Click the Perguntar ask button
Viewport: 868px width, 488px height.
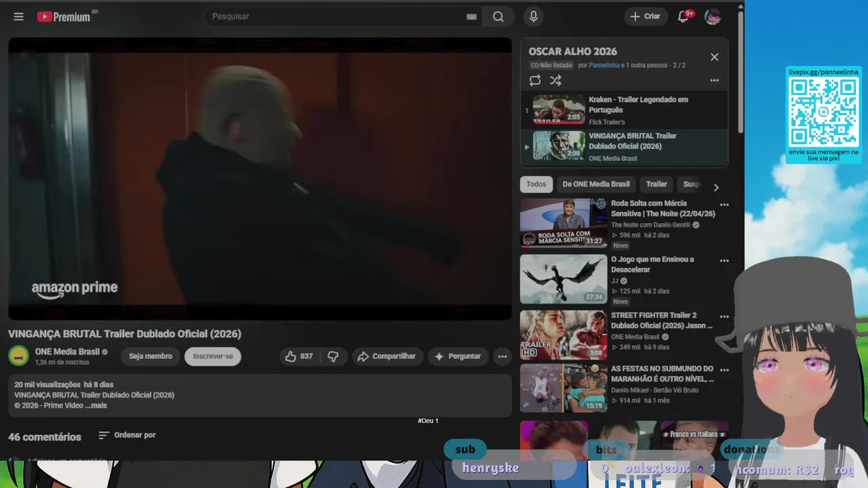pos(458,357)
